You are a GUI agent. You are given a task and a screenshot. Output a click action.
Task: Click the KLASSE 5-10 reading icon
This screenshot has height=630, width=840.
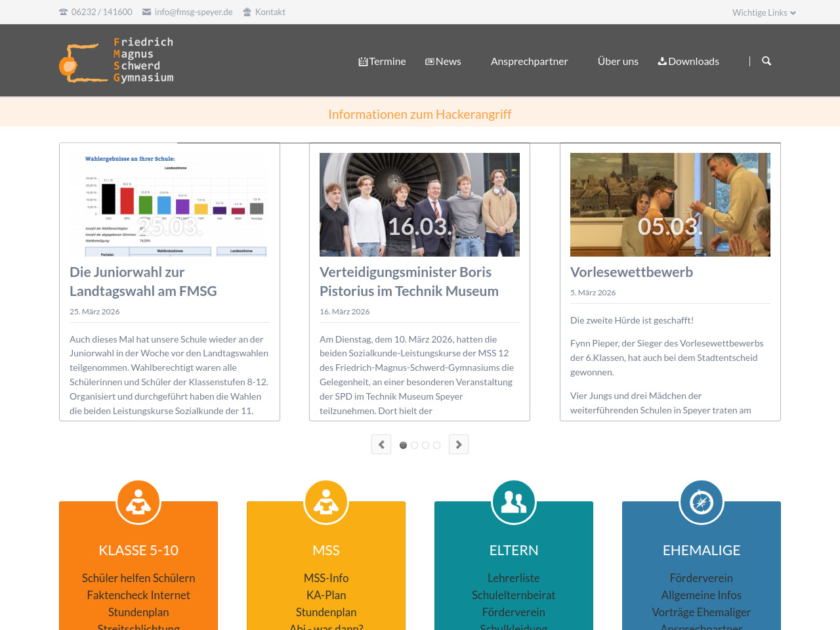coord(138,503)
